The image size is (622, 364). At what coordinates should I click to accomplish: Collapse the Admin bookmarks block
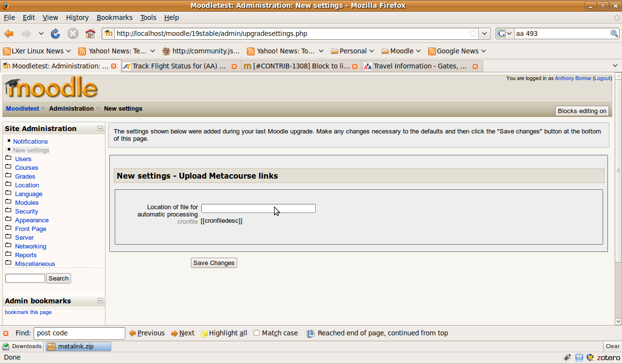pyautogui.click(x=100, y=301)
